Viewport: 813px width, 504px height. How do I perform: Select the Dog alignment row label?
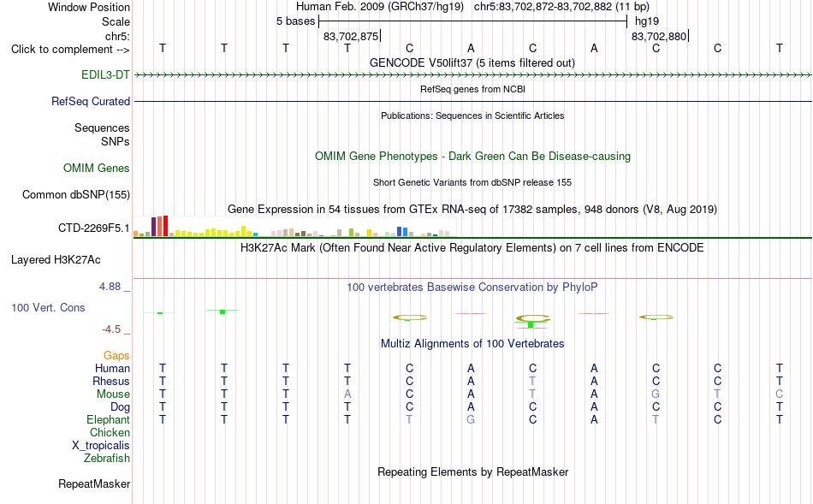click(x=121, y=407)
